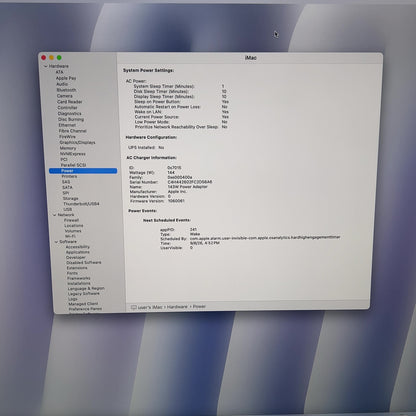Select Apple Pay in the sidebar

click(x=66, y=78)
